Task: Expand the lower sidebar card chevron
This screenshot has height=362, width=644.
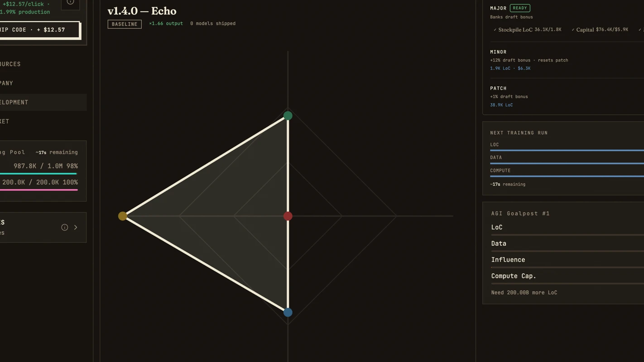Action: 76,227
